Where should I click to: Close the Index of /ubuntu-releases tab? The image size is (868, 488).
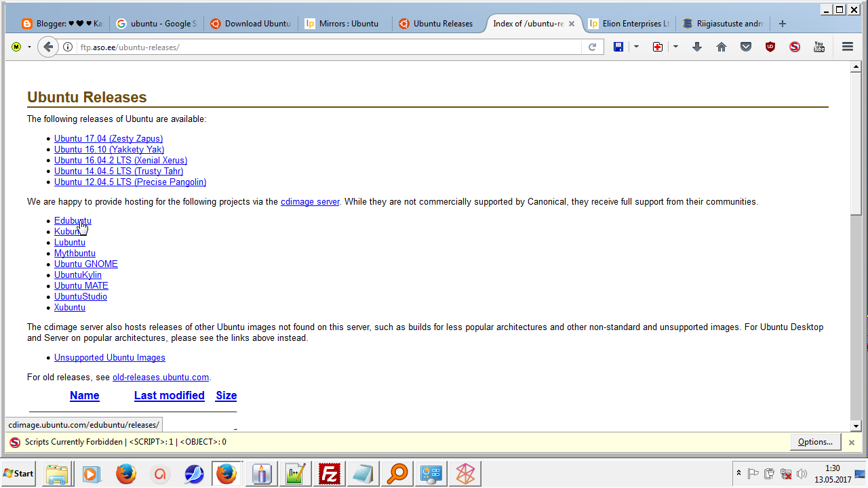(x=572, y=24)
